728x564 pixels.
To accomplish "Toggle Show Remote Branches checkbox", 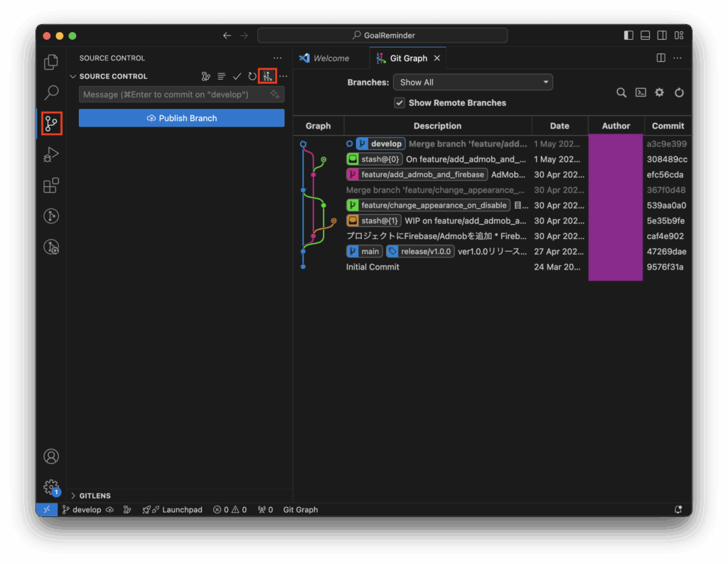I will tap(400, 102).
